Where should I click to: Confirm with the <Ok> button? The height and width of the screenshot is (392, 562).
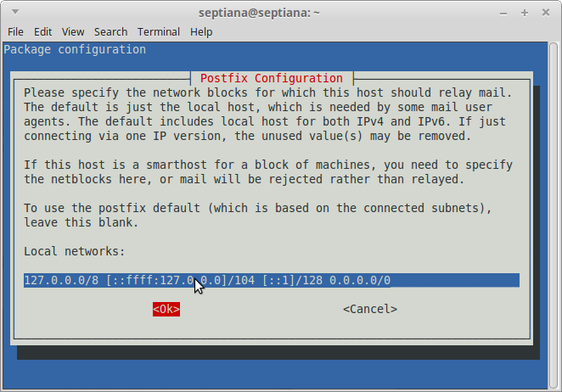[x=166, y=309]
